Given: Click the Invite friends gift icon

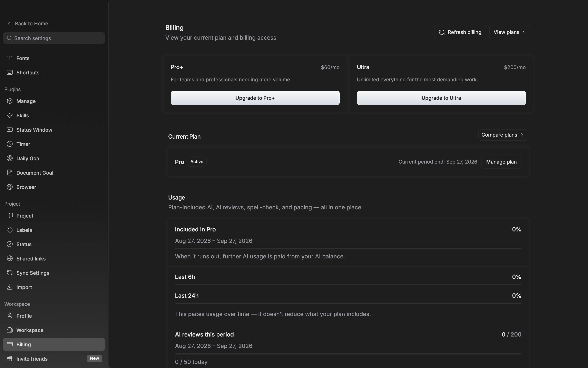Looking at the screenshot, I should [10, 359].
